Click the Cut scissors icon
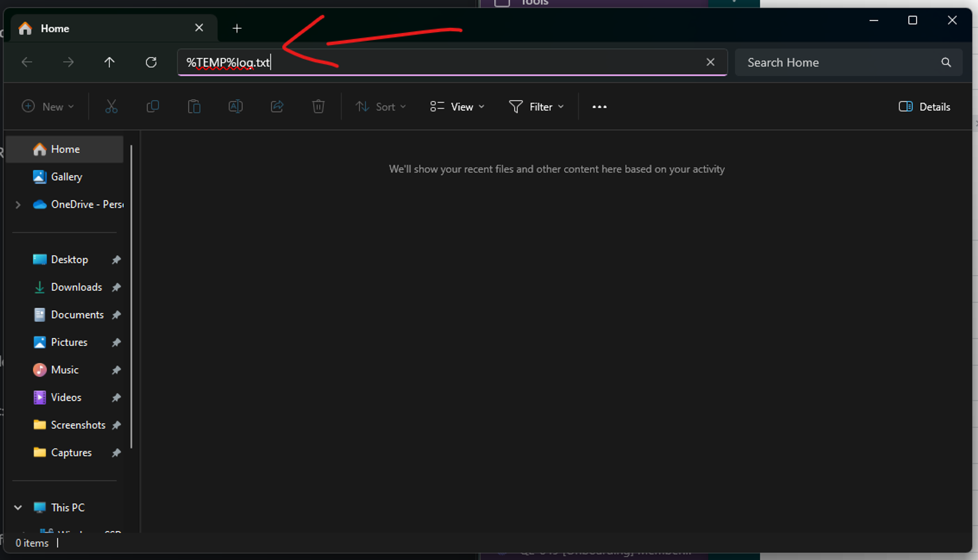 point(111,107)
